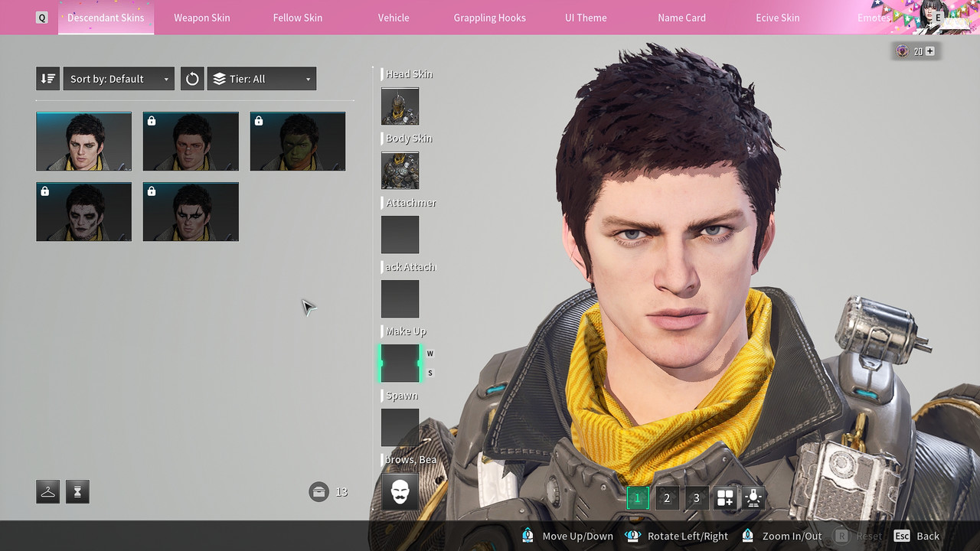Screen dimensions: 980x551
Task: Click the empty Attachment slot
Action: pos(400,235)
